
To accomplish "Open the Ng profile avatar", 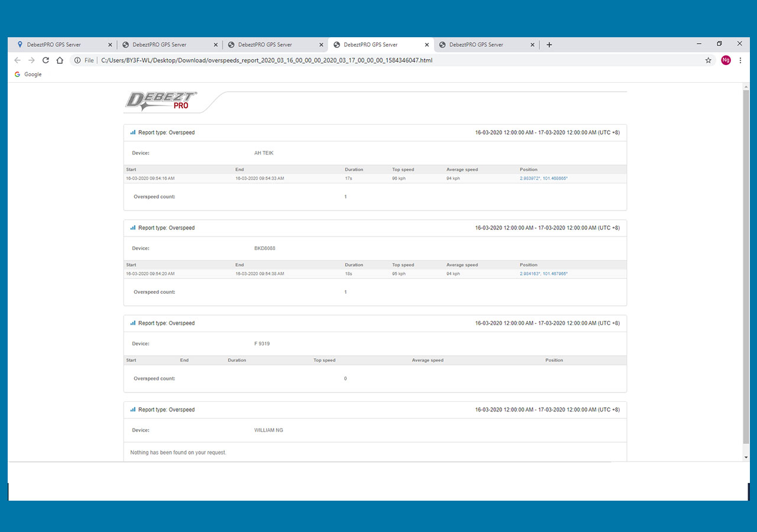I will (726, 60).
